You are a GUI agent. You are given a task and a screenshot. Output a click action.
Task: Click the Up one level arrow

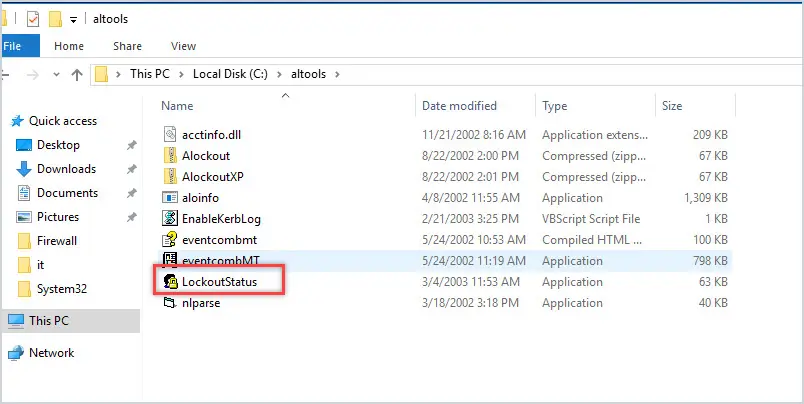coord(77,75)
